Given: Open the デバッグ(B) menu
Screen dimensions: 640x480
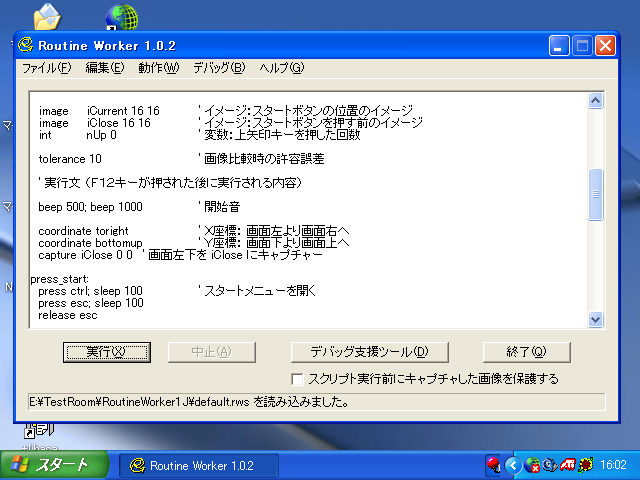Looking at the screenshot, I should [219, 68].
